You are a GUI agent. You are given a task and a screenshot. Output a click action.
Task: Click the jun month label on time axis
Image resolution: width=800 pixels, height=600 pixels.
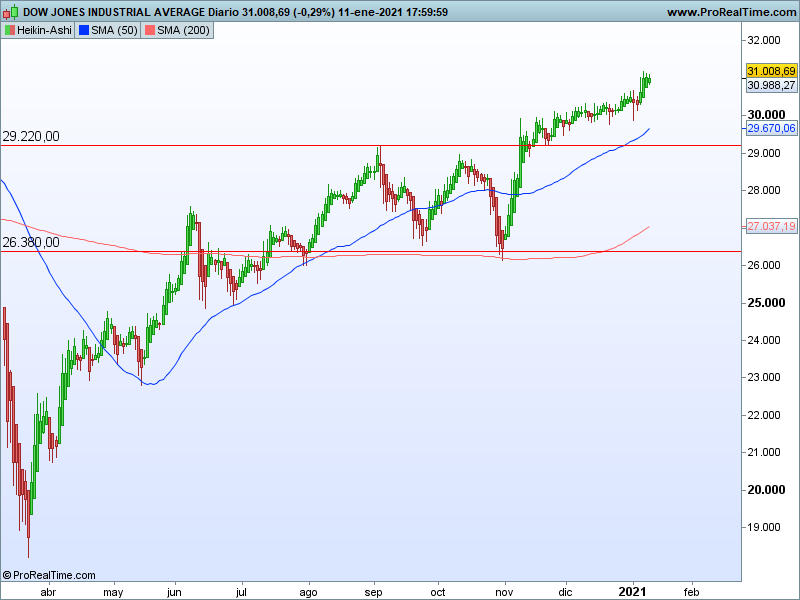174,593
